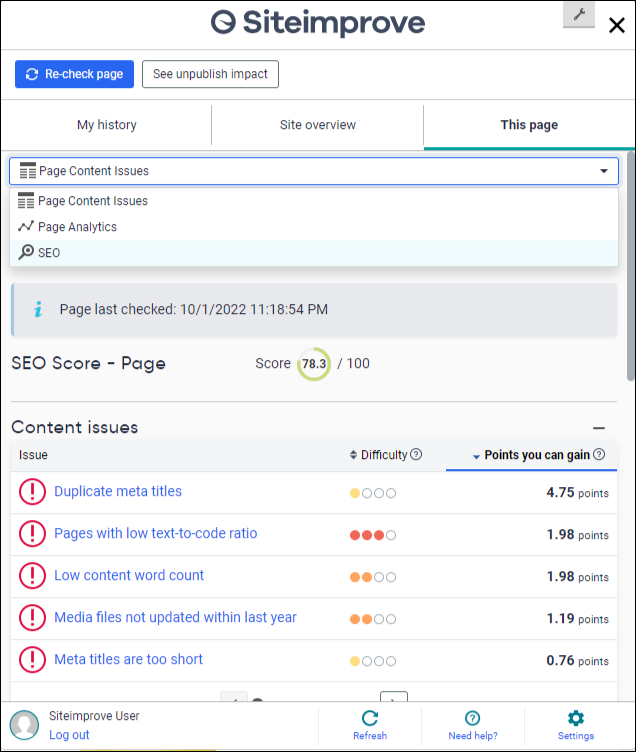The width and height of the screenshot is (636, 752).
Task: Open Meta titles are too short issue
Action: [129, 659]
